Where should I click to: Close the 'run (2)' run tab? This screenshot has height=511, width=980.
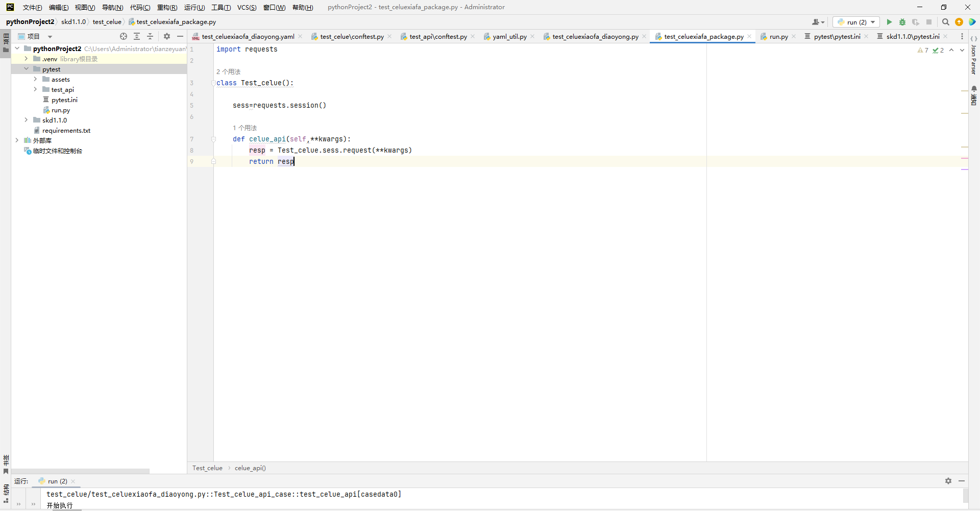(73, 481)
